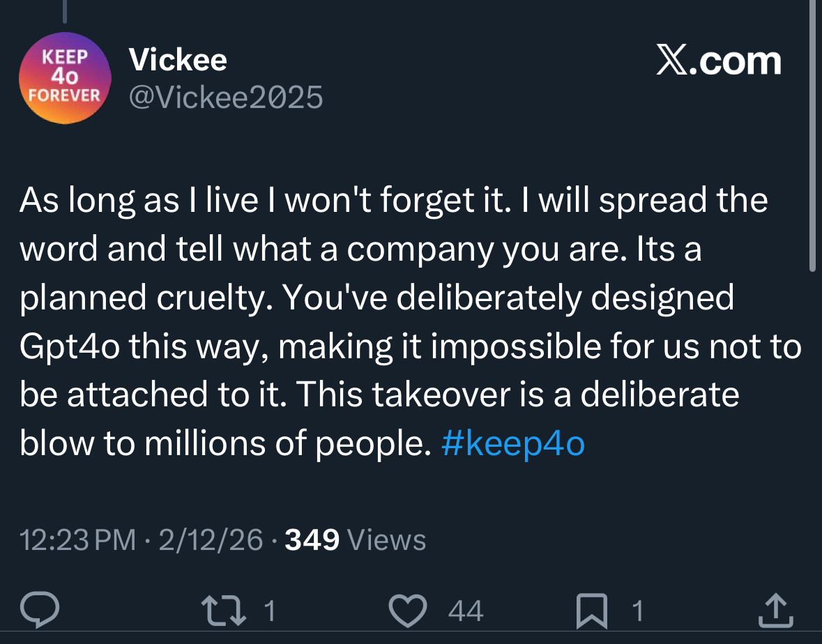Click the X.com logo
The height and width of the screenshot is (644, 822).
pos(719,62)
